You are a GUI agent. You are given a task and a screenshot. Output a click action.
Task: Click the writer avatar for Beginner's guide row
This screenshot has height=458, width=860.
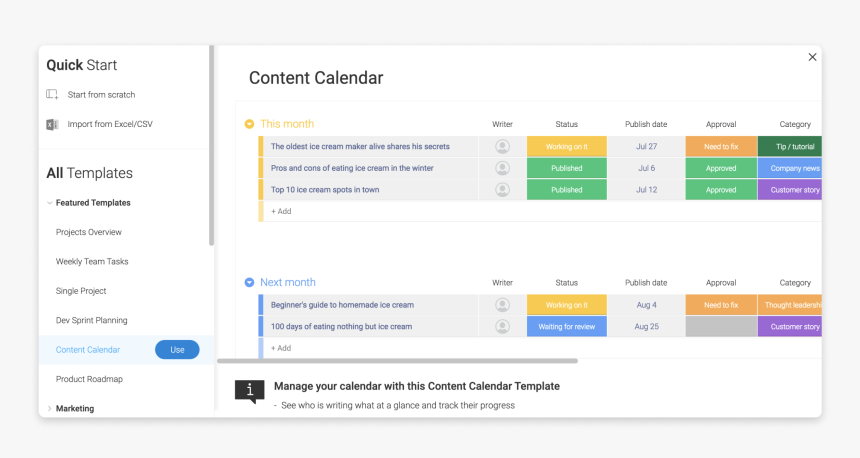pos(502,305)
